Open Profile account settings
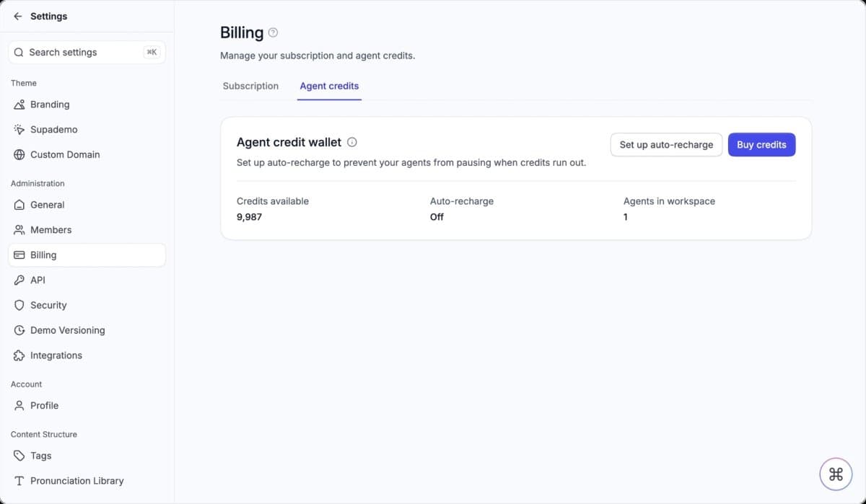Viewport: 866px width, 504px height. pos(87,405)
